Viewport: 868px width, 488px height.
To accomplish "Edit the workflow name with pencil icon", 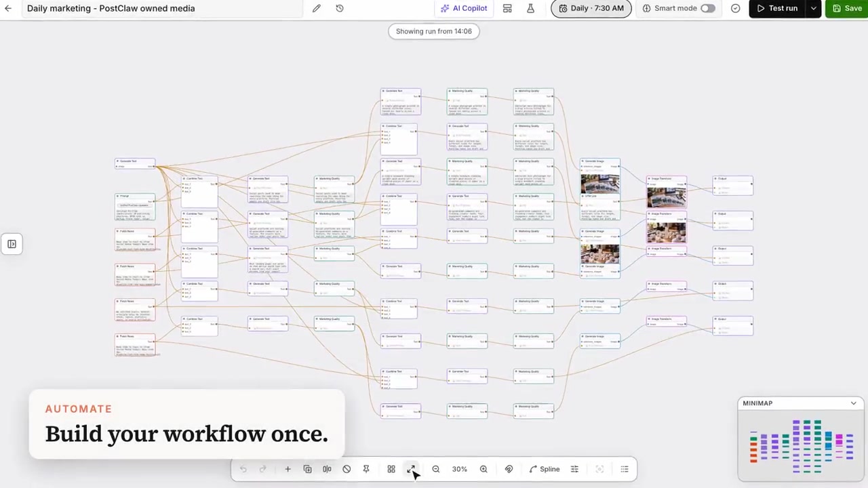I will click(317, 8).
